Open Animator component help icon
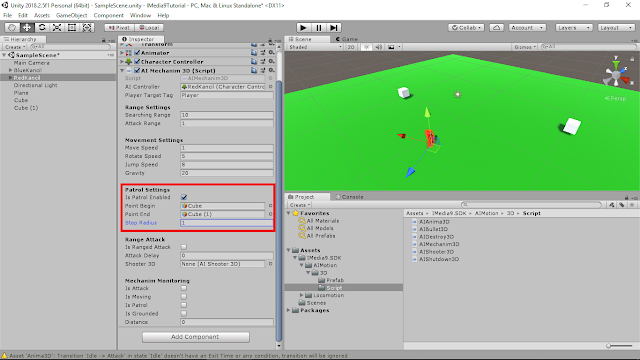This screenshot has height=360, width=640. click(254, 53)
